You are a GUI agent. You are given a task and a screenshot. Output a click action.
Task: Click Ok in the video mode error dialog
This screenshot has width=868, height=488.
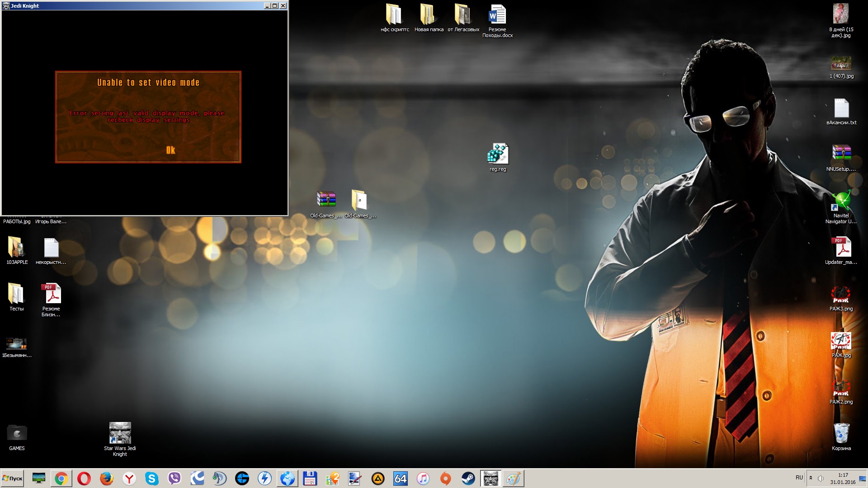[170, 150]
